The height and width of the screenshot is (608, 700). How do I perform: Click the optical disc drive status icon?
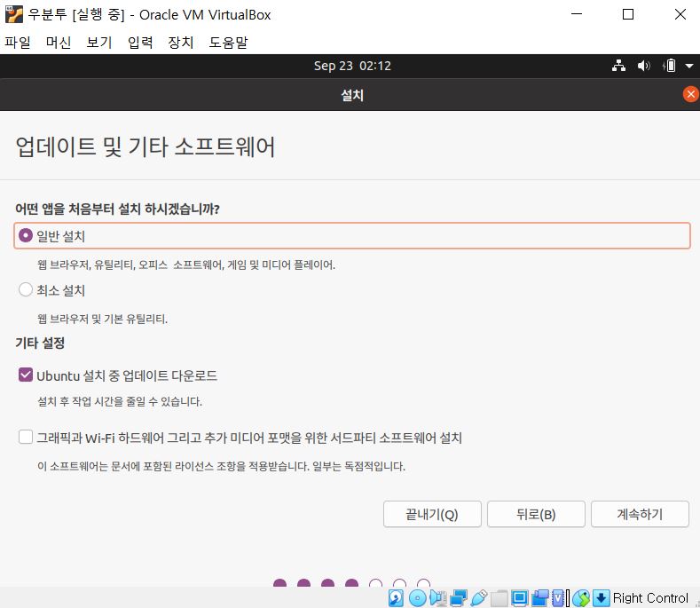click(417, 598)
